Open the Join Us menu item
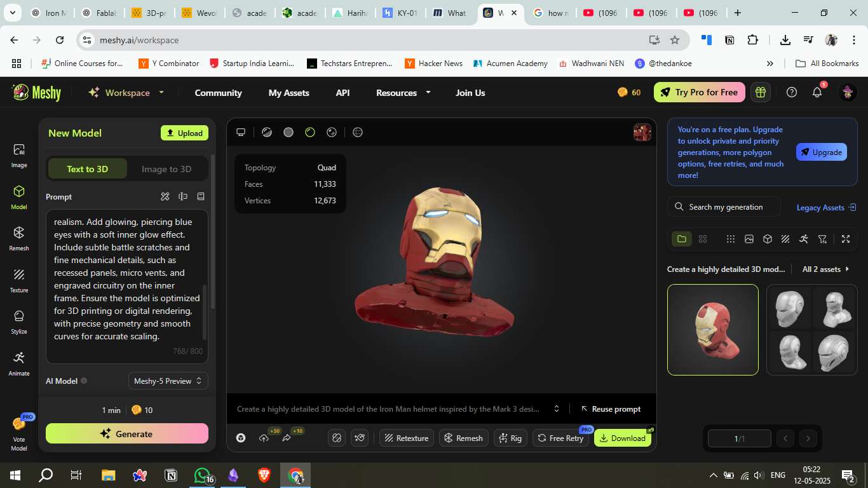 [470, 93]
